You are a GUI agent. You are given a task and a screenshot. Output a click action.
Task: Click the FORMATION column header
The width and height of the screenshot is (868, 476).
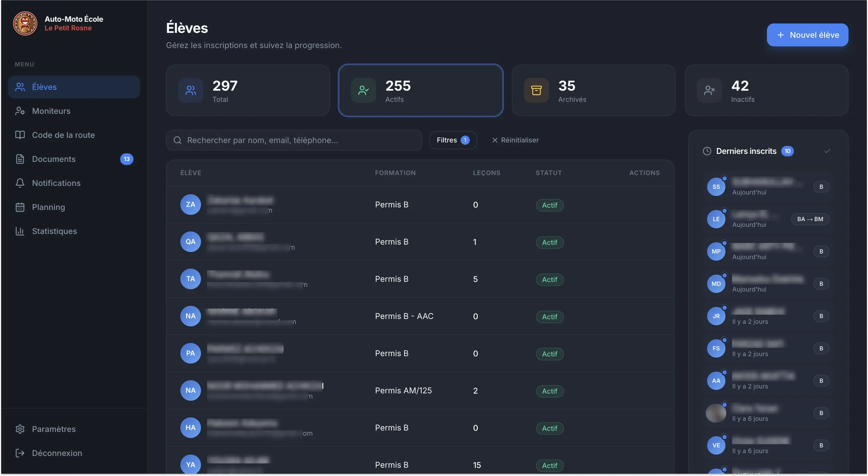(395, 173)
